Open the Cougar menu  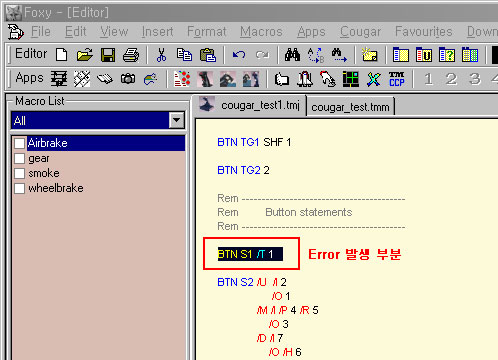click(x=360, y=32)
